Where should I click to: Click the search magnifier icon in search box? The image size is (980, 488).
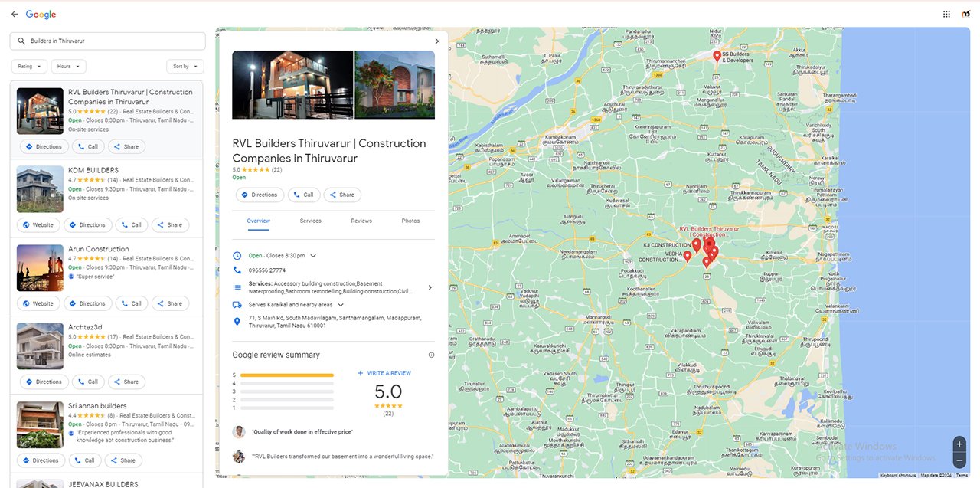[21, 41]
